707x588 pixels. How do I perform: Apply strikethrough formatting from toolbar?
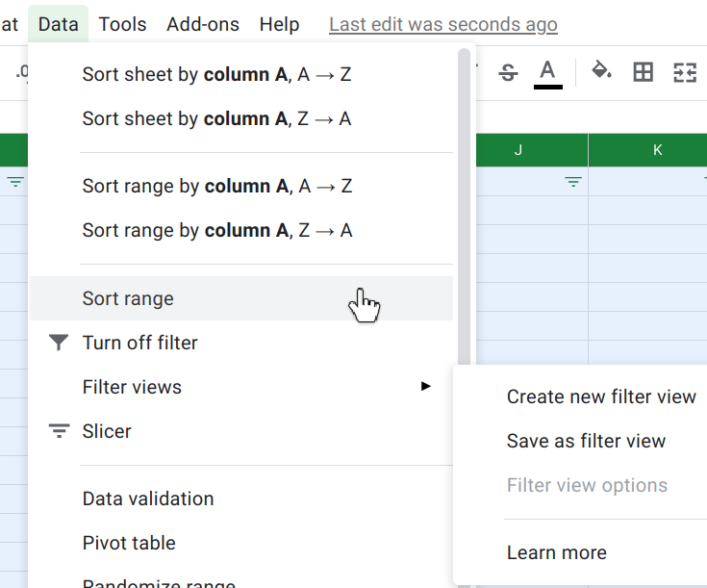509,72
